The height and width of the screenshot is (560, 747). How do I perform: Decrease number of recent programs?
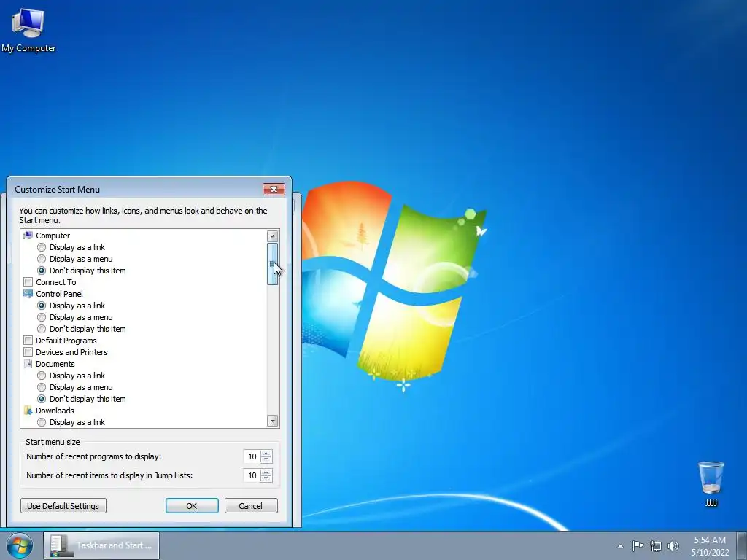(x=266, y=460)
